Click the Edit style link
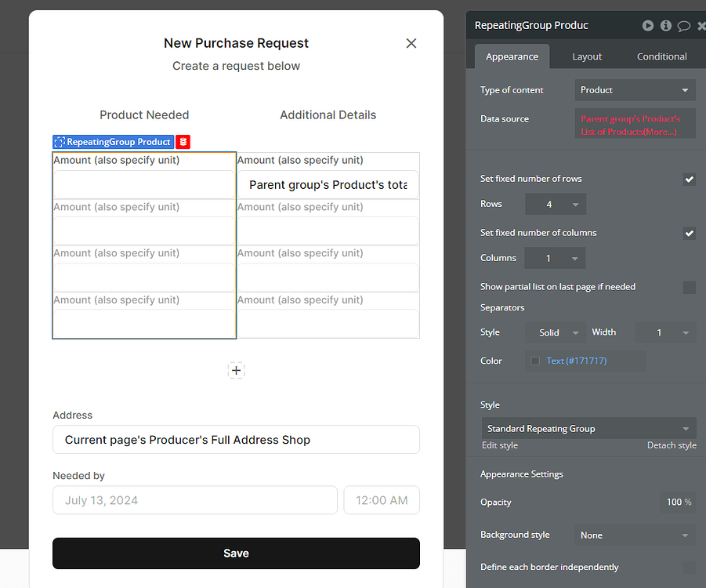 click(499, 445)
